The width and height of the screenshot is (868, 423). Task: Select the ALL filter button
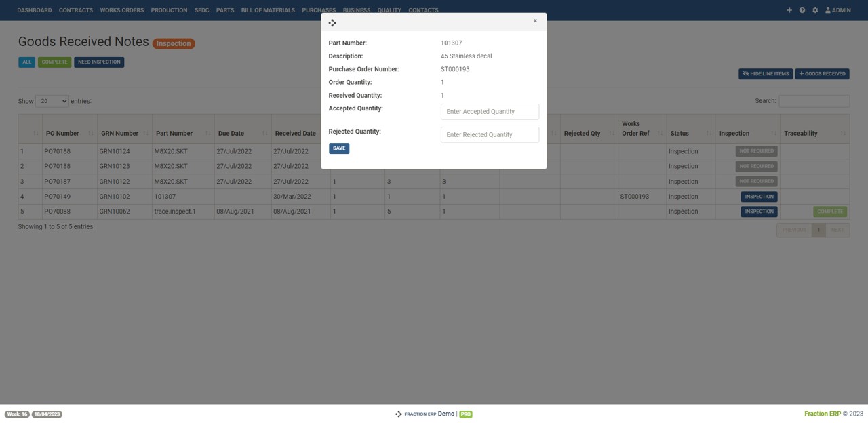[x=26, y=62]
